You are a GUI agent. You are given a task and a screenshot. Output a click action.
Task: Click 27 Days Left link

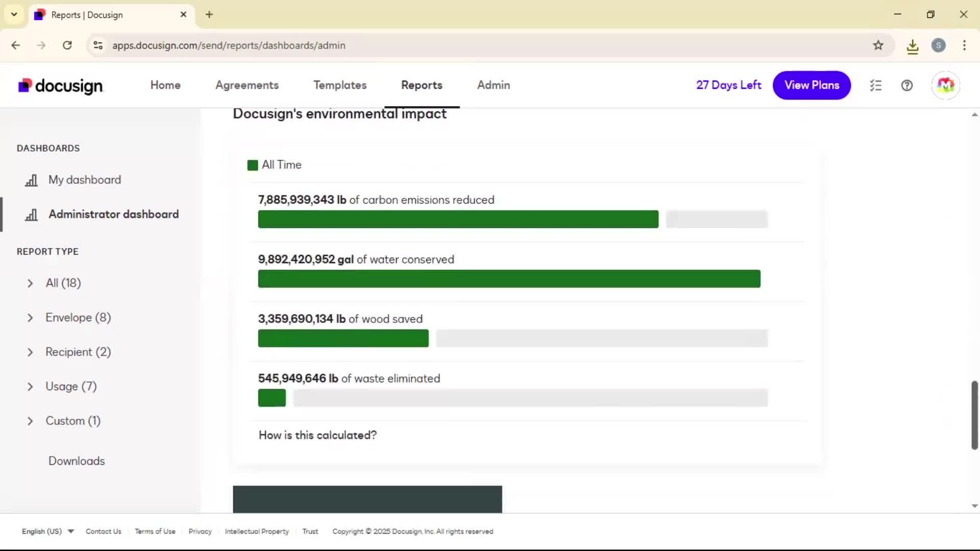pos(728,85)
